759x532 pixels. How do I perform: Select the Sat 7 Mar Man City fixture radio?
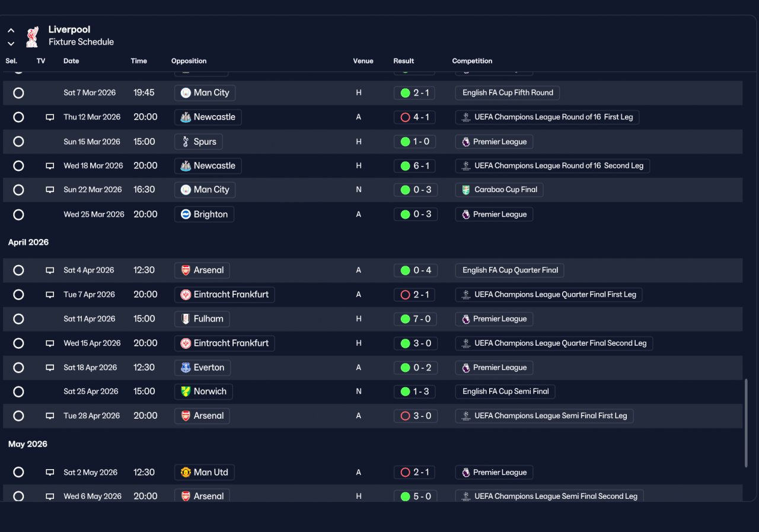pyautogui.click(x=18, y=93)
